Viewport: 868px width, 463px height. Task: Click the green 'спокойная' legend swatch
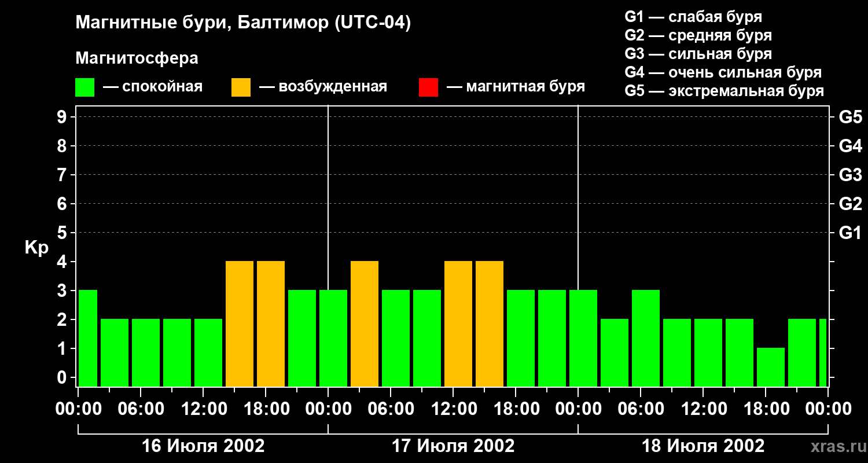click(84, 87)
